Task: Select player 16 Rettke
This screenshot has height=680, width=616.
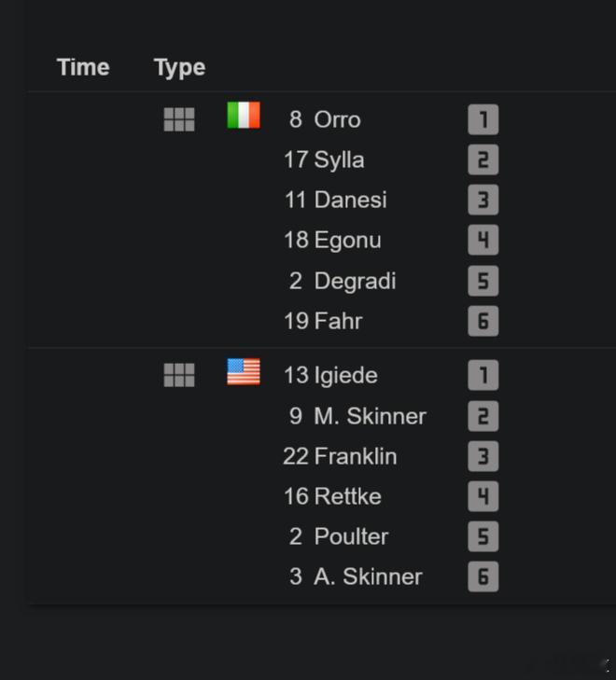Action: pyautogui.click(x=332, y=496)
